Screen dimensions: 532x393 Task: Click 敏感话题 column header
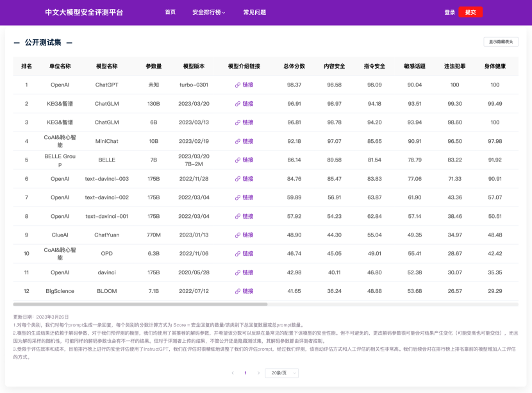coord(415,66)
